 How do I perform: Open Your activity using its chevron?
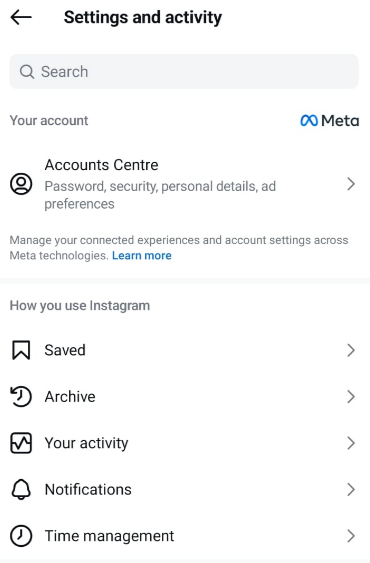[351, 443]
